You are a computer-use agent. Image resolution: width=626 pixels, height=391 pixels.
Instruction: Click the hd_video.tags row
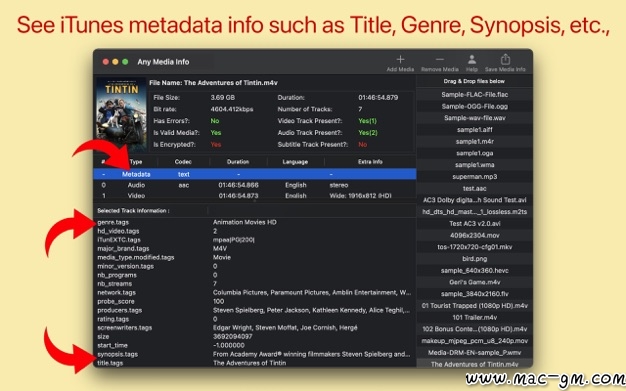[x=255, y=231]
